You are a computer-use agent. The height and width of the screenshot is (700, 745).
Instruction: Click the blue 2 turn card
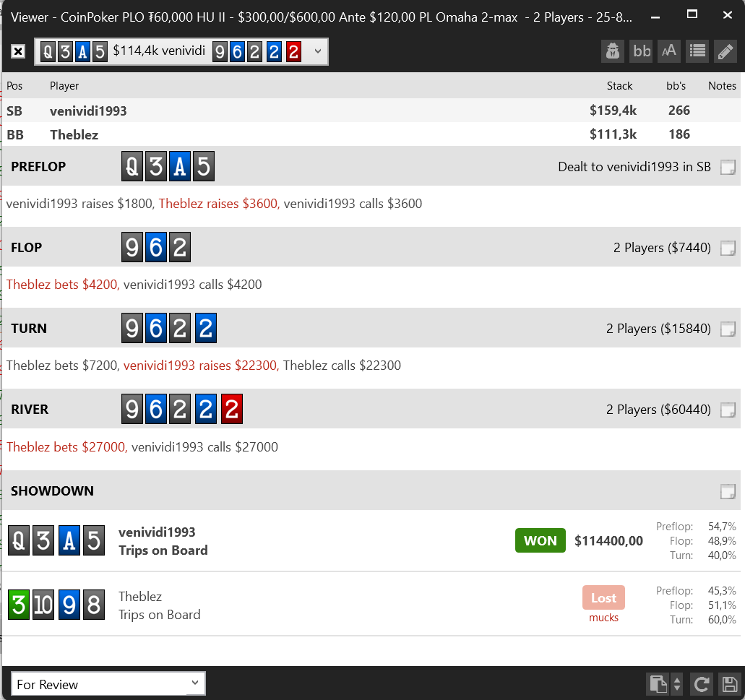(206, 328)
